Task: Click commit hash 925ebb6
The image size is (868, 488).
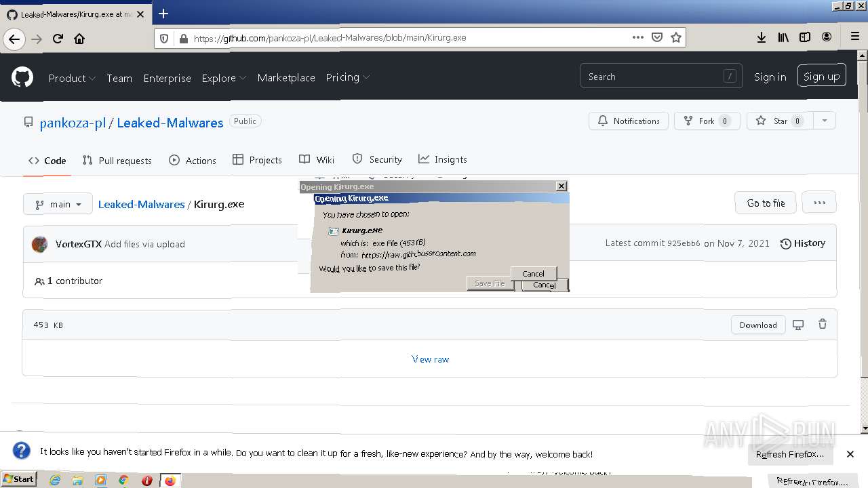Action: click(684, 243)
